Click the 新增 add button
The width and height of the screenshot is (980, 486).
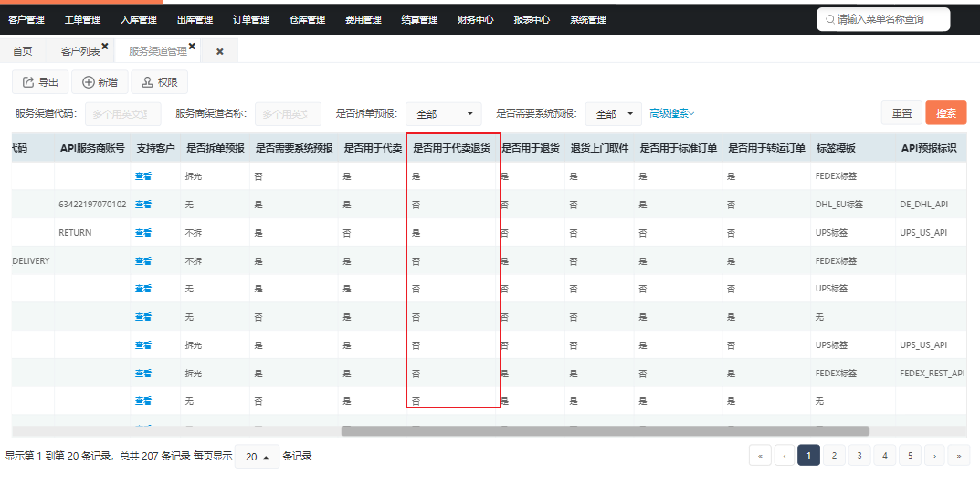100,82
